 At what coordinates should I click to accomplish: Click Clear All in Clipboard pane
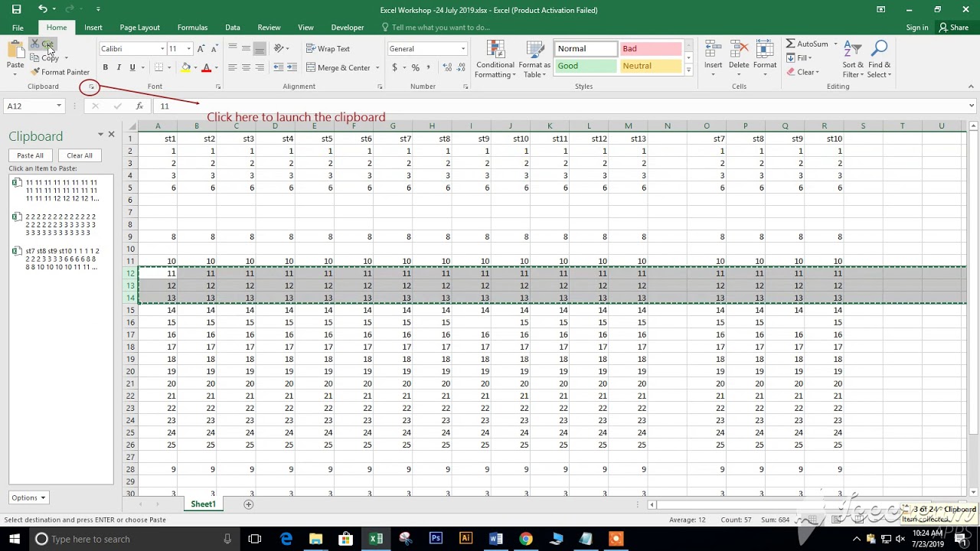(80, 155)
